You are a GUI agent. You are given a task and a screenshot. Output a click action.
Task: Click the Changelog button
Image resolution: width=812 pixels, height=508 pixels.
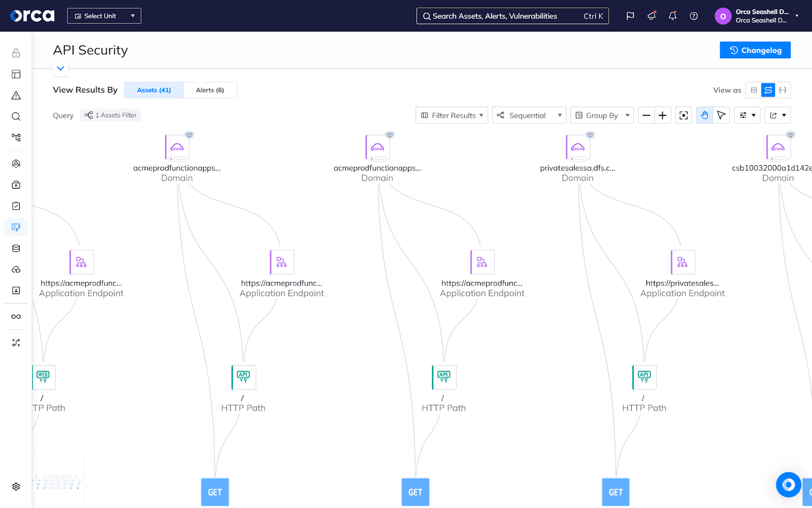(x=755, y=50)
